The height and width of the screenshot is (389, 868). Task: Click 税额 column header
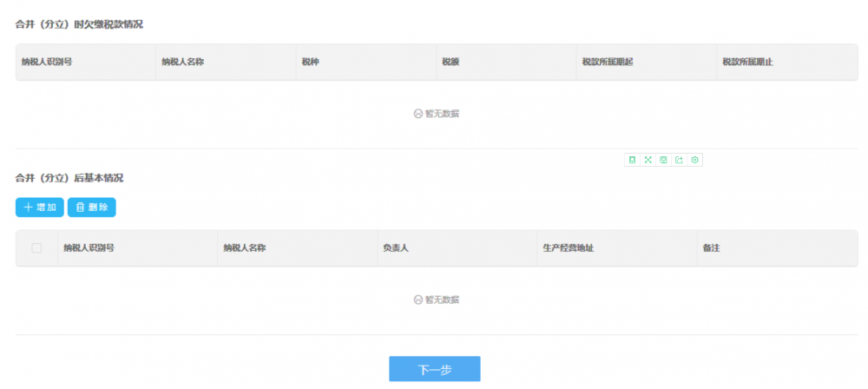coord(450,63)
